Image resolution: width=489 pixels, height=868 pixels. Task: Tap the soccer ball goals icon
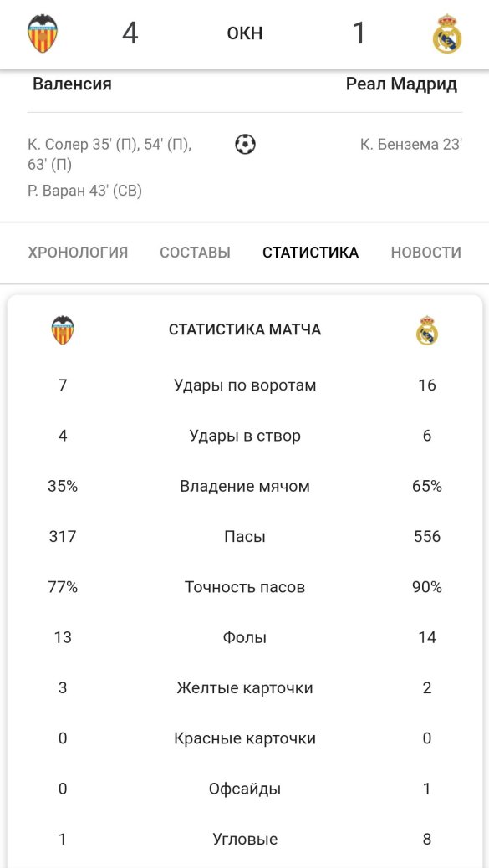click(x=245, y=145)
